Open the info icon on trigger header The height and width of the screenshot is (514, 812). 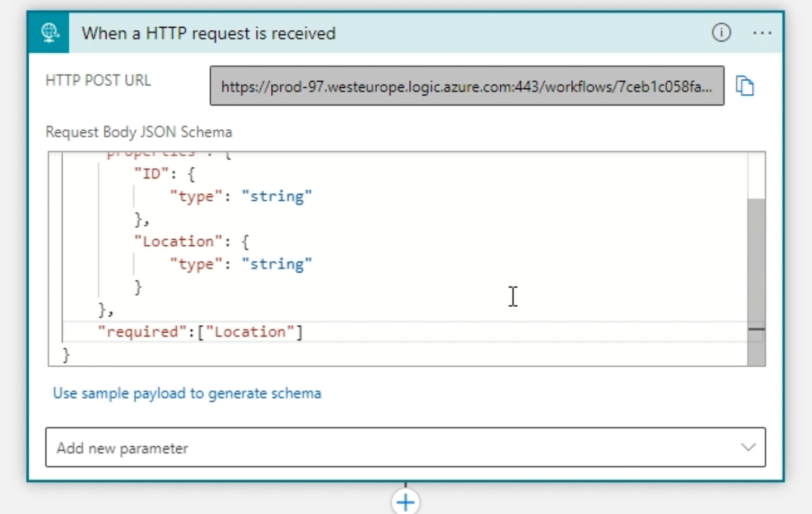(721, 33)
